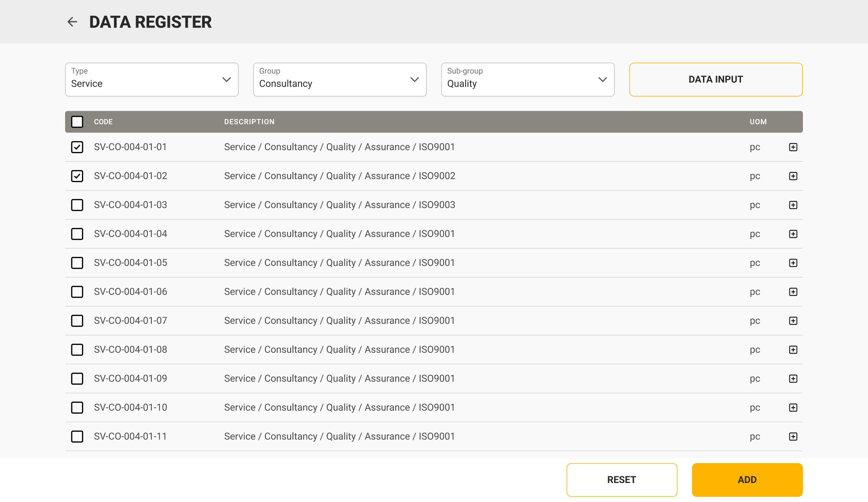Click plus icon for SV-CO-004-01-09
The height and width of the screenshot is (502, 868).
(793, 379)
